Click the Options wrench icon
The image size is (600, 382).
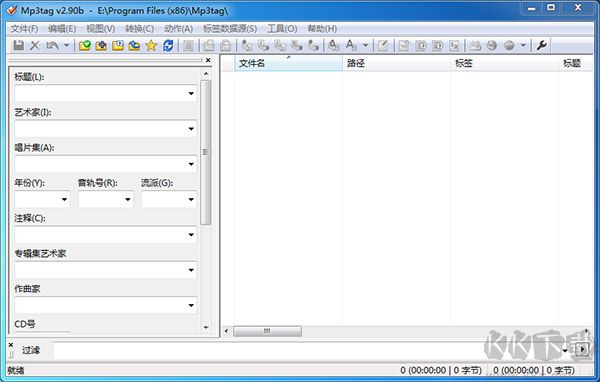(x=541, y=46)
